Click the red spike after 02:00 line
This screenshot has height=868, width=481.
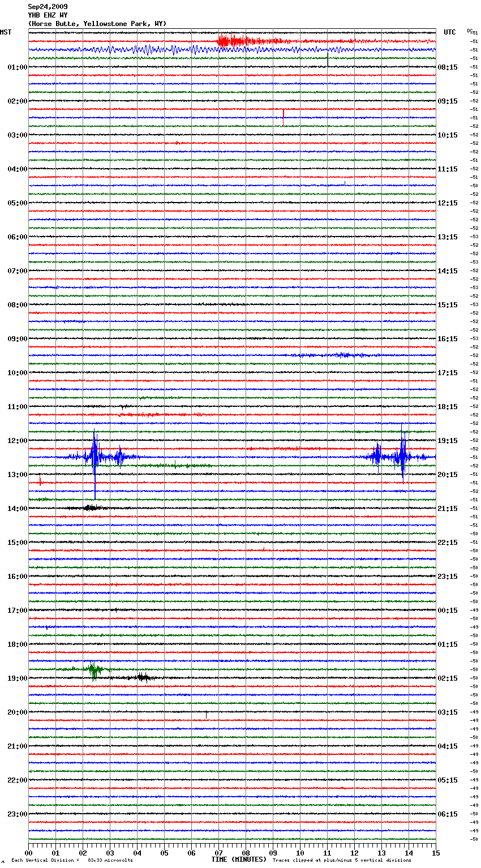click(x=283, y=117)
